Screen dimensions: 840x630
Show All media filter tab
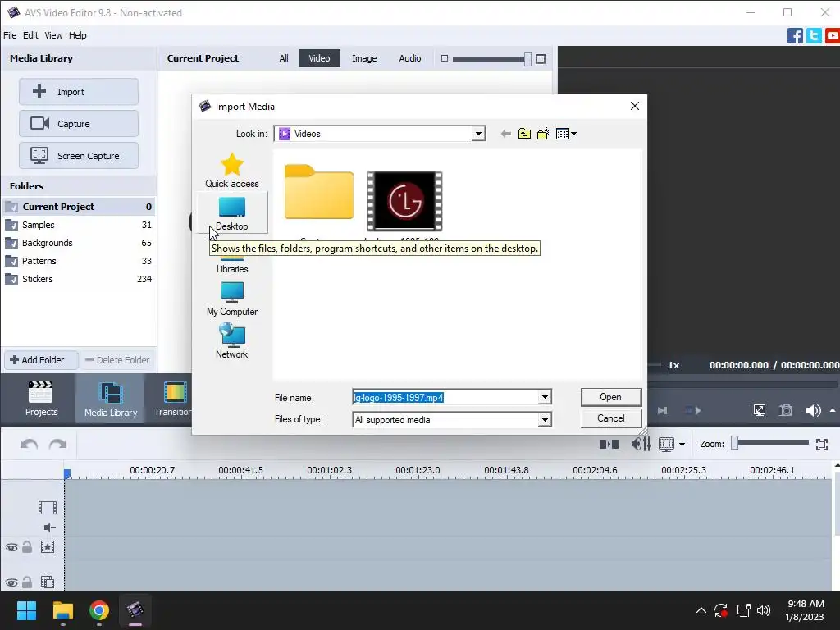283,58
